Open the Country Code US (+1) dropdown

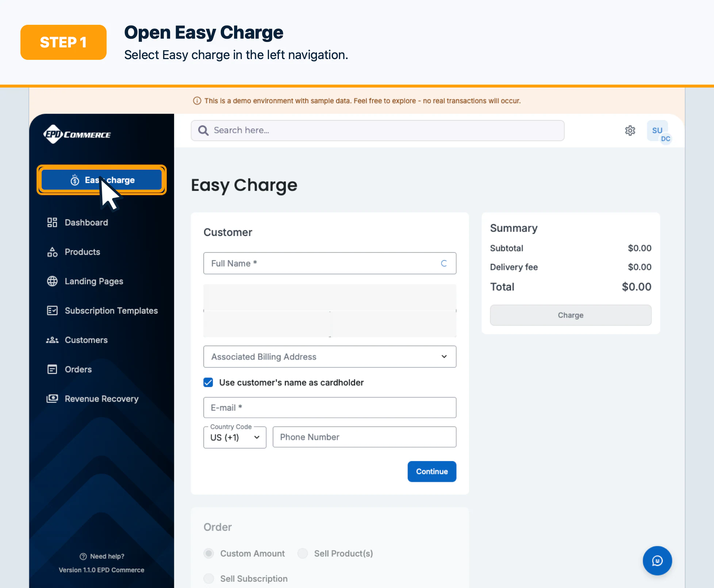pyautogui.click(x=235, y=437)
